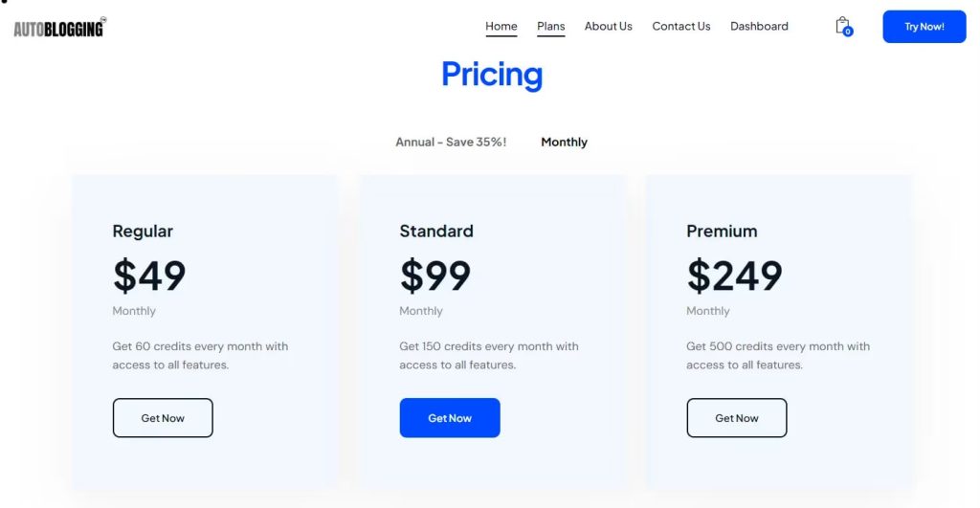Click the $49 price

pyautogui.click(x=149, y=276)
